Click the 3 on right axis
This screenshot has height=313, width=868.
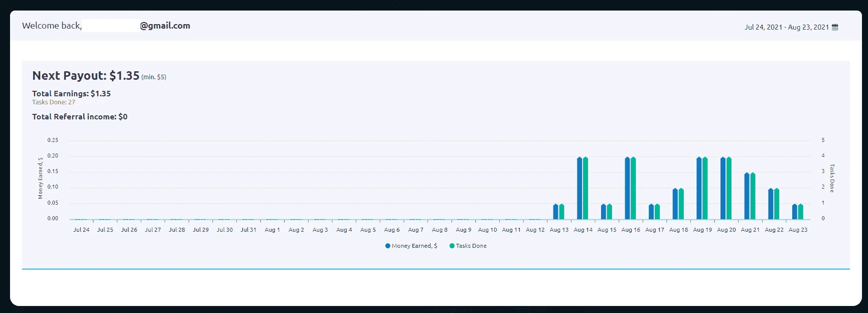tap(823, 171)
